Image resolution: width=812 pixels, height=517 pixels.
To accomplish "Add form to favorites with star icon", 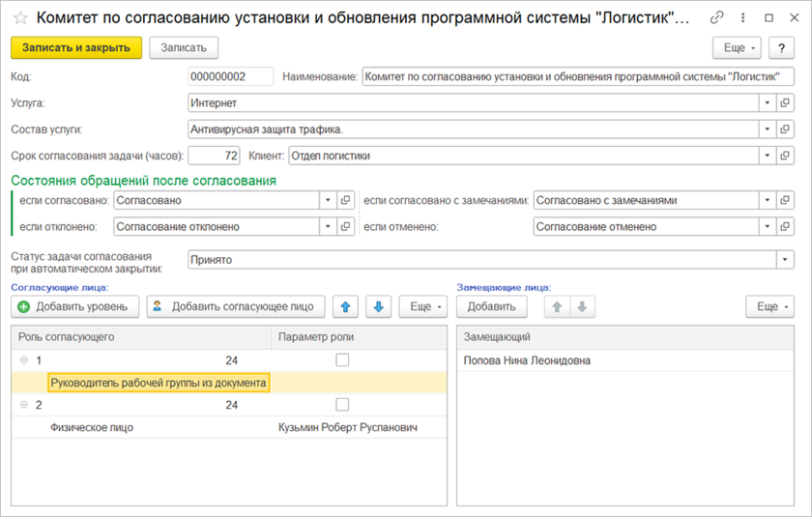I will tap(19, 17).
